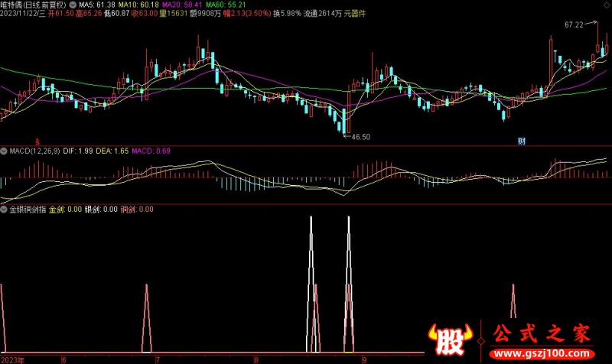
Task: Click the MA60: 55.21 label
Action: pos(226,5)
